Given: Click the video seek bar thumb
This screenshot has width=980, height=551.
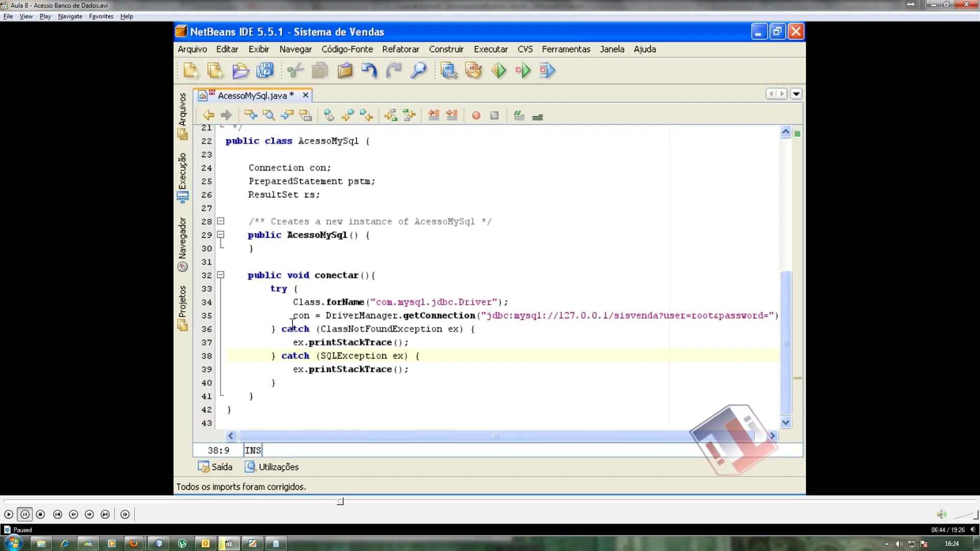Looking at the screenshot, I should [340, 502].
